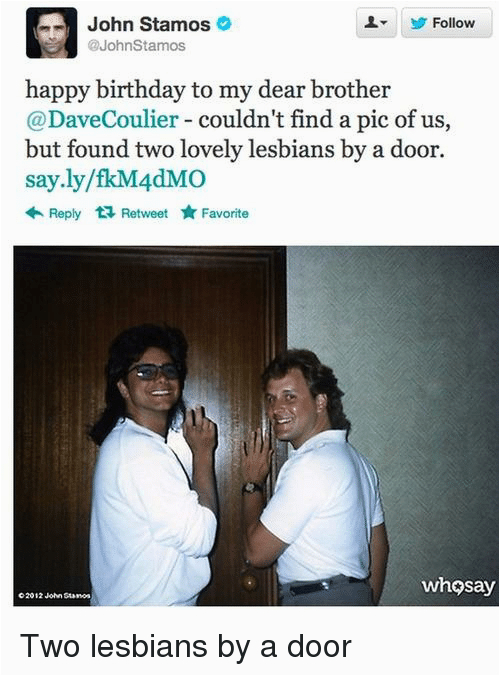Image resolution: width=500 pixels, height=676 pixels.
Task: Follow John Stamos
Action: pyautogui.click(x=447, y=23)
